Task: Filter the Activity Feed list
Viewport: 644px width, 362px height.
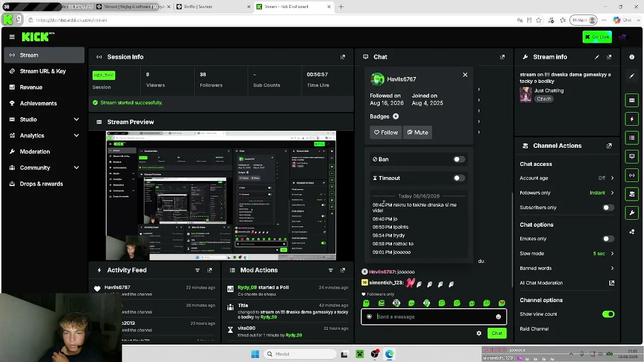Action: (x=197, y=270)
